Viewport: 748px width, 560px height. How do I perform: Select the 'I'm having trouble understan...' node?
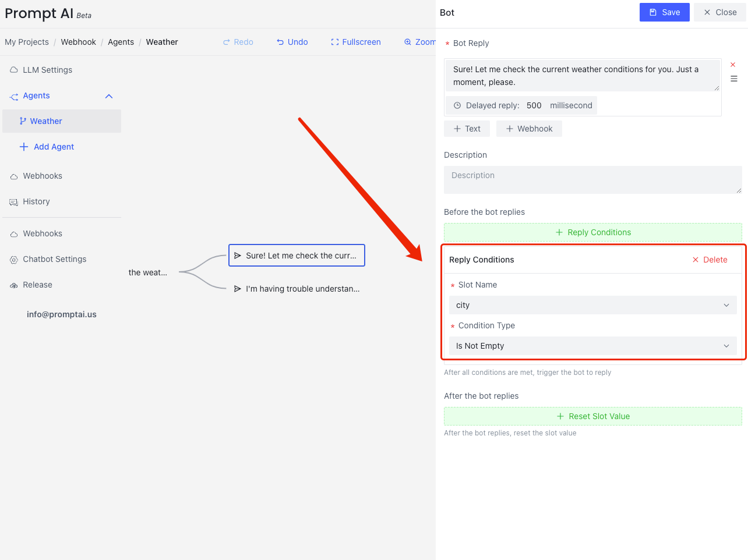(x=297, y=289)
